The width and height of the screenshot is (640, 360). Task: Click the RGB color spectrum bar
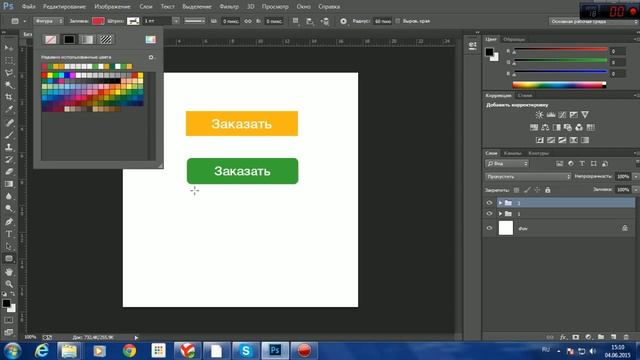559,85
